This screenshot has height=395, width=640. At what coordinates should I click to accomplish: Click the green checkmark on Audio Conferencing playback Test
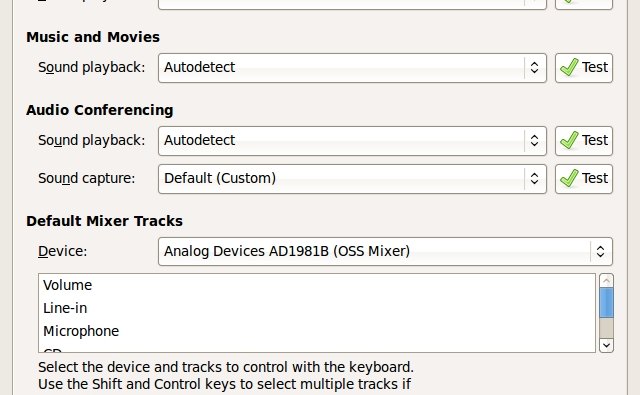tap(569, 140)
